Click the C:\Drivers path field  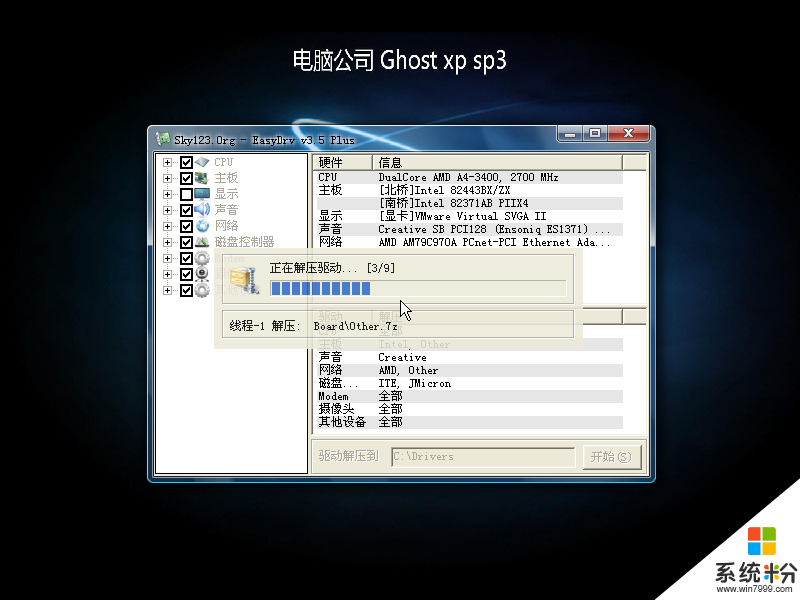(x=483, y=457)
